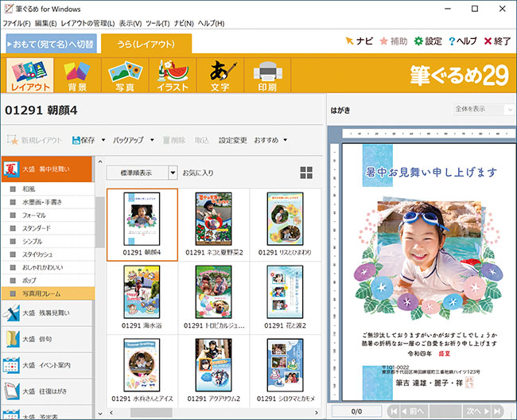Select the 01291 海水浴 thumbnail
The image size is (517, 420).
tap(142, 298)
